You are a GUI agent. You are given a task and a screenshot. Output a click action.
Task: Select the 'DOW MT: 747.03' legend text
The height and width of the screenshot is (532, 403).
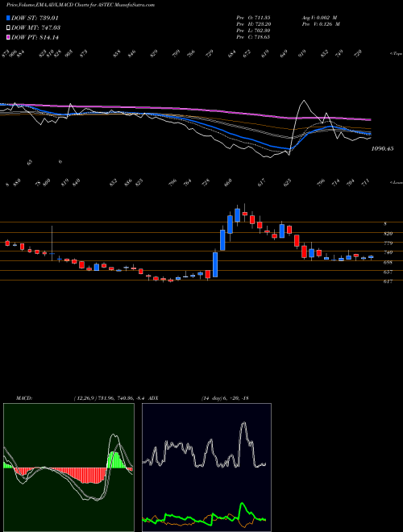point(35,27)
